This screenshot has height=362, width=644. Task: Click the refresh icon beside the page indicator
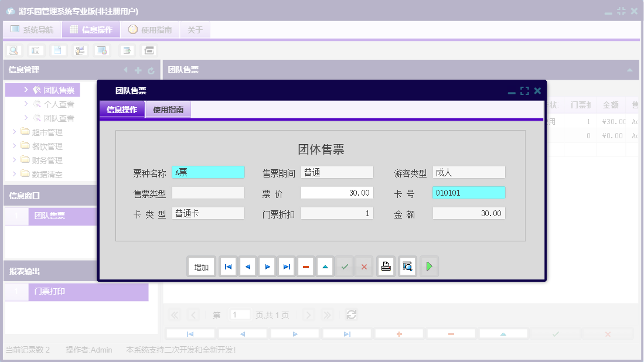(x=351, y=315)
